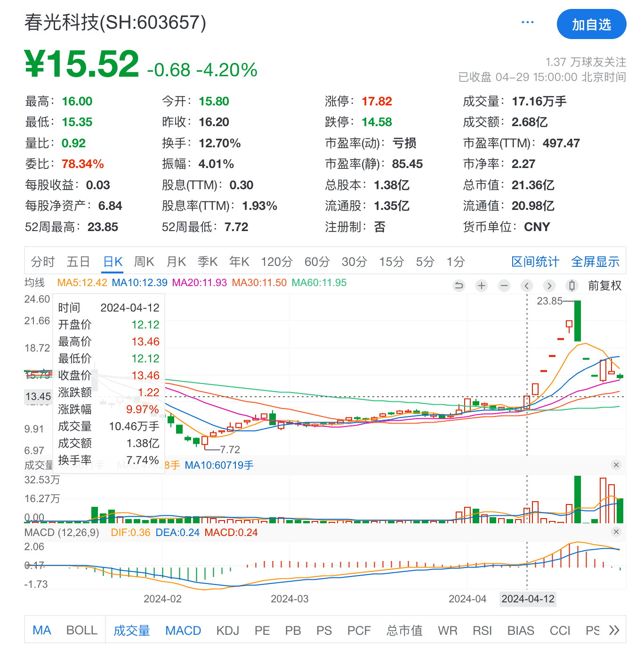Select the BOLL indicator

point(82,631)
